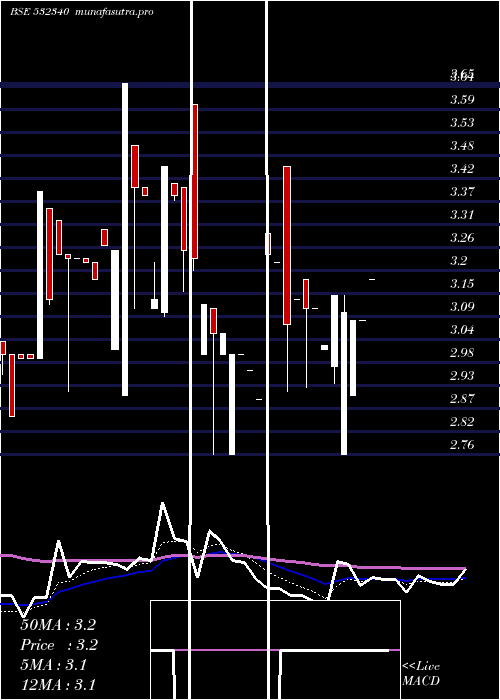Click the 3.26 price axis label
Screen dimensions: 500x700
[x=462, y=238]
